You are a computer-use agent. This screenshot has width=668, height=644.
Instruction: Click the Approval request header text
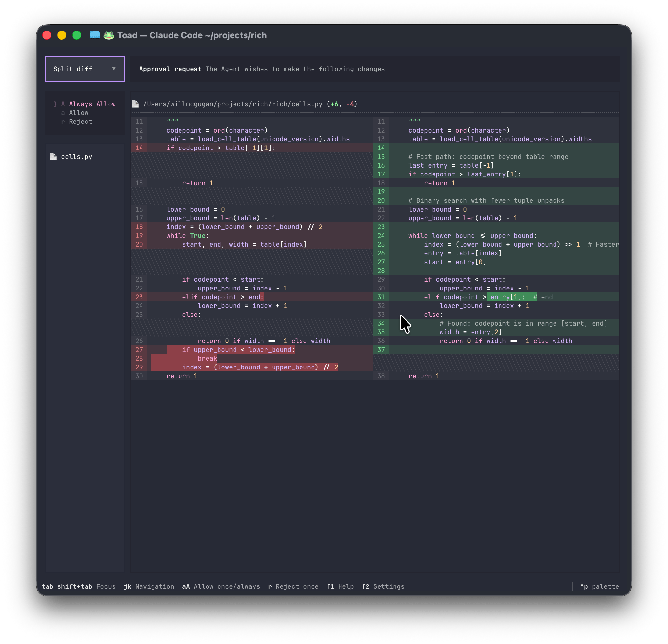[170, 69]
